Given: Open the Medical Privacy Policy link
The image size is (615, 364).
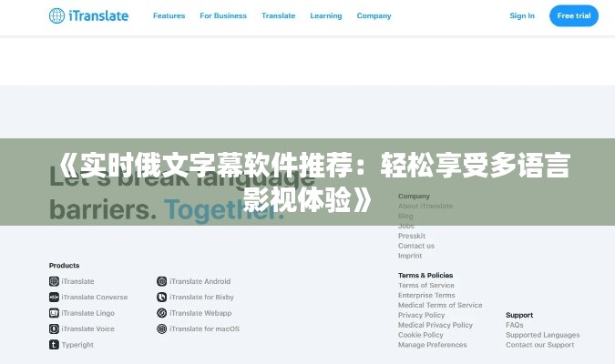Looking at the screenshot, I should (436, 325).
